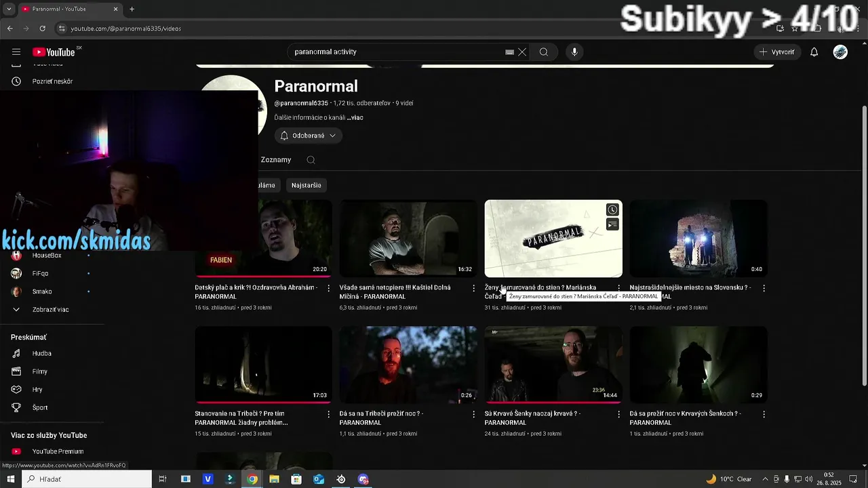Open the Ženy zamurované do stien video thumbnail
This screenshot has height=488, width=868.
click(x=553, y=239)
